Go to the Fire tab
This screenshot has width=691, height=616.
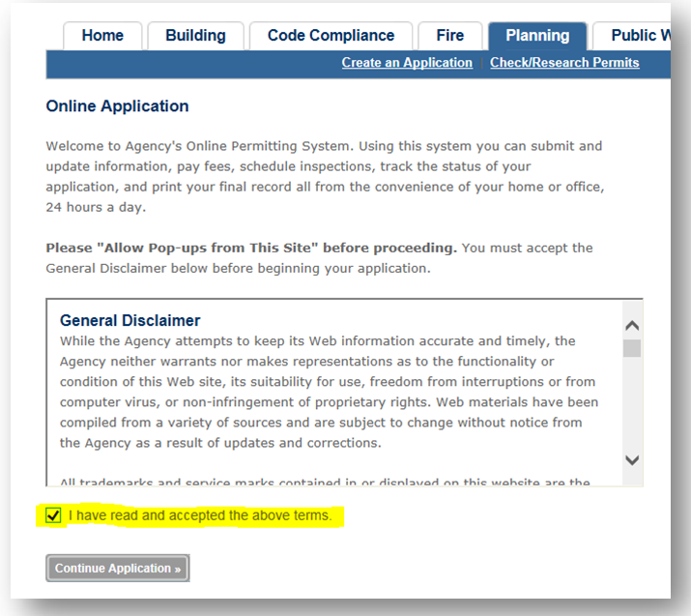pyautogui.click(x=449, y=36)
